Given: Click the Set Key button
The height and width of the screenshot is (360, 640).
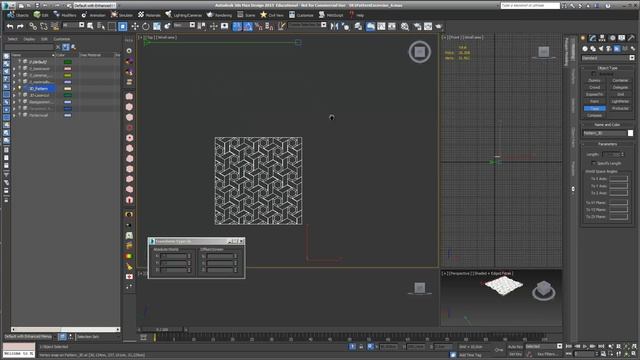Looking at the screenshot, I should (x=515, y=354).
